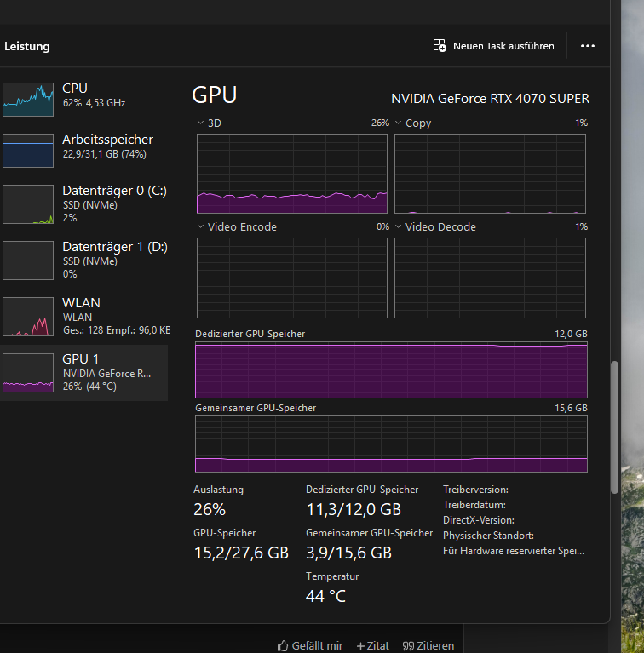Screen dimensions: 644x653
Task: Click Für Hardware reservierter Spei... label
Action: [514, 551]
